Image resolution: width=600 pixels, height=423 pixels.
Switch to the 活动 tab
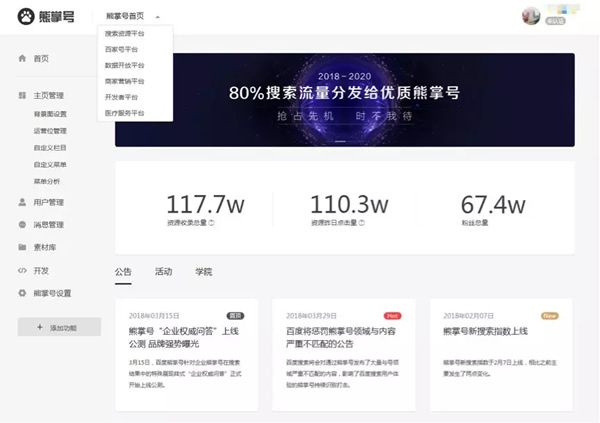tap(163, 272)
